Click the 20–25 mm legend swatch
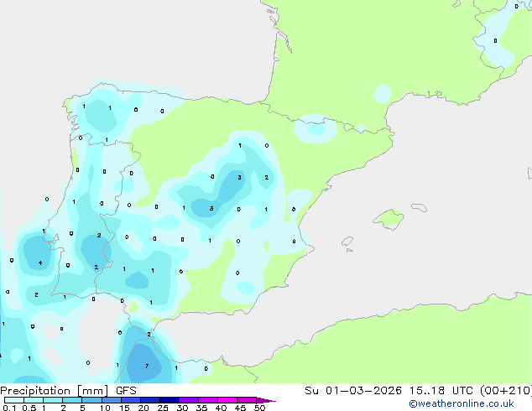 tap(150, 400)
